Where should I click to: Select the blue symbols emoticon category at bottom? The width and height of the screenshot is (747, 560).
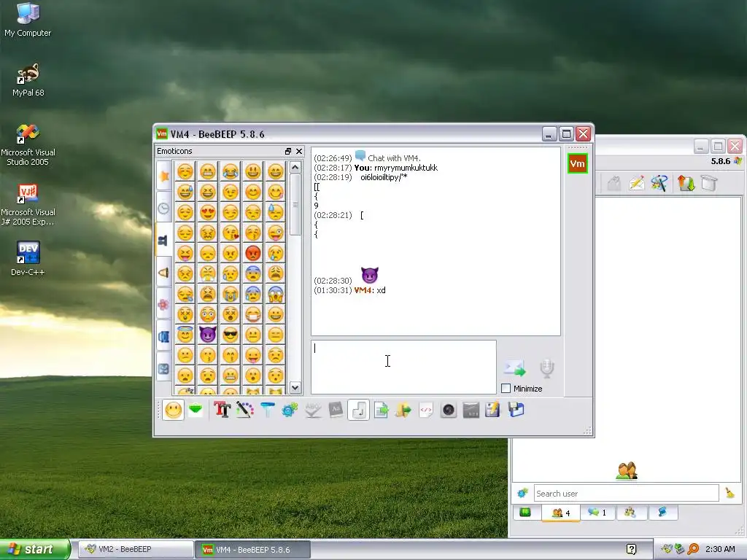(x=164, y=368)
